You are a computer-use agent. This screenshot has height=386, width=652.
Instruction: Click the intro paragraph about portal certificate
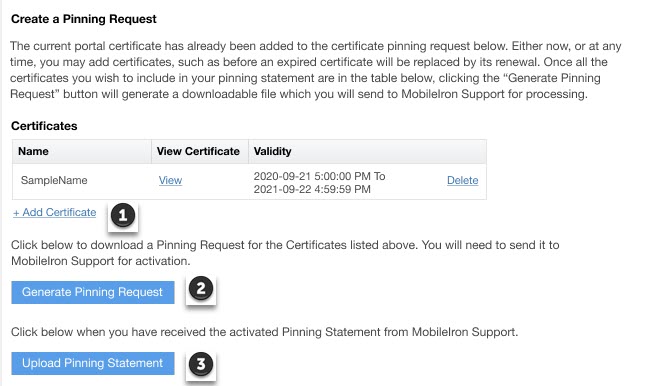pyautogui.click(x=316, y=70)
